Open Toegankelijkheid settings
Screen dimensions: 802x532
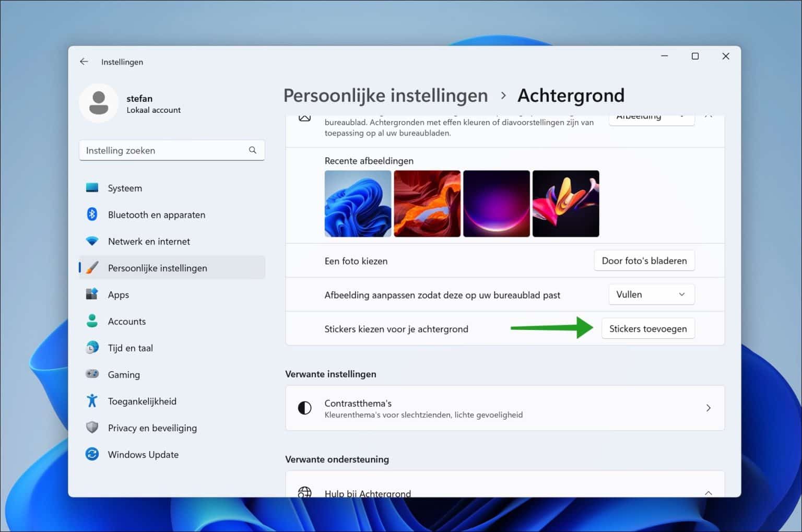(142, 401)
